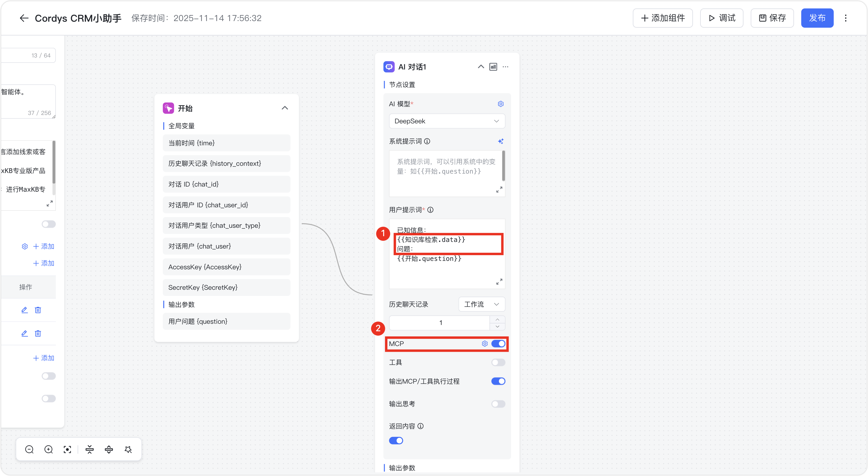
Task: Open AI 对话1 node more options menu
Action: click(x=506, y=67)
